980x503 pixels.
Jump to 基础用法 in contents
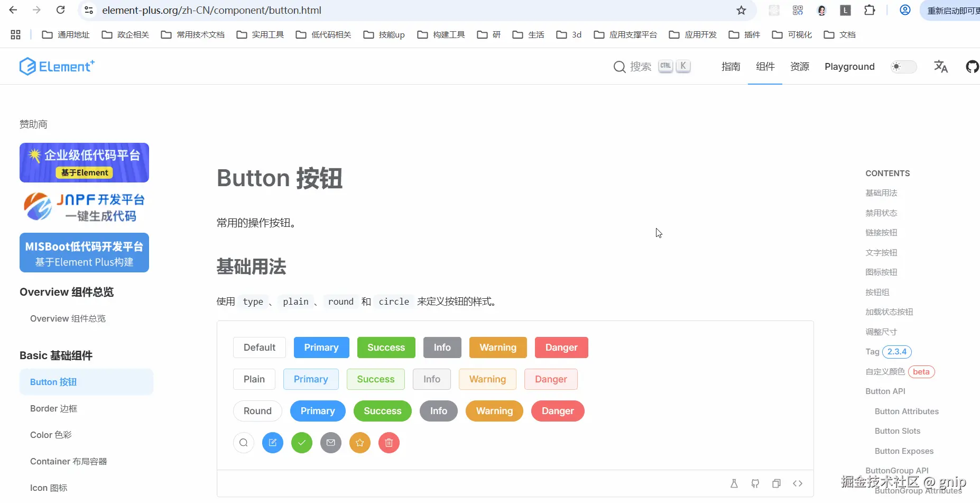click(881, 193)
